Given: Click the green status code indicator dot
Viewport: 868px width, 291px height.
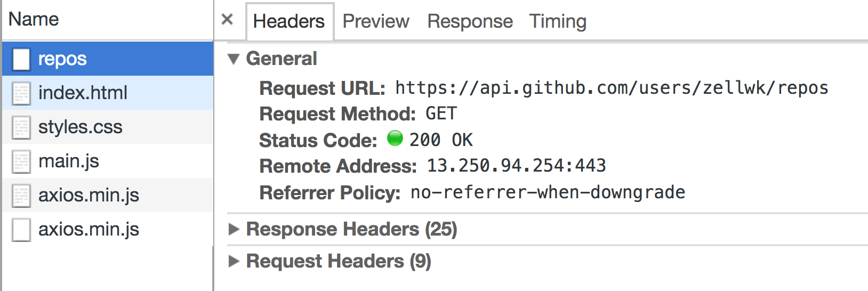Looking at the screenshot, I should pyautogui.click(x=395, y=139).
